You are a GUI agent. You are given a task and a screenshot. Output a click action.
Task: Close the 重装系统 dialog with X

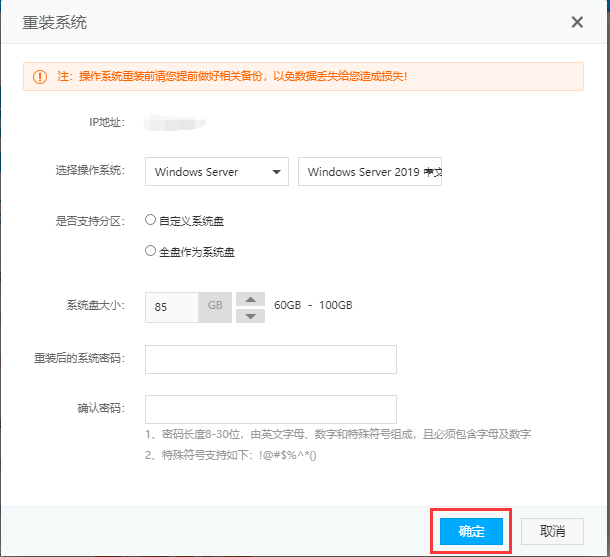(577, 22)
